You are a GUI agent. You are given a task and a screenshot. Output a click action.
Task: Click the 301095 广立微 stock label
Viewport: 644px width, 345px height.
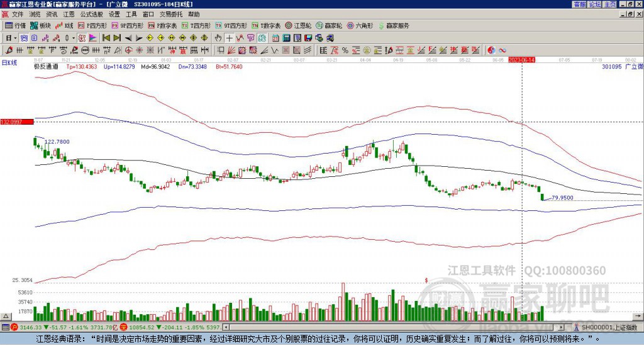[623, 67]
